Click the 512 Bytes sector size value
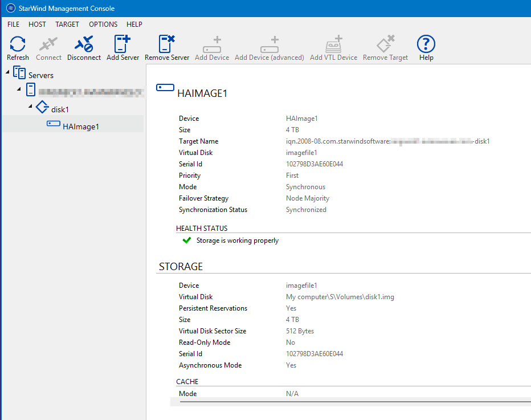 (300, 331)
